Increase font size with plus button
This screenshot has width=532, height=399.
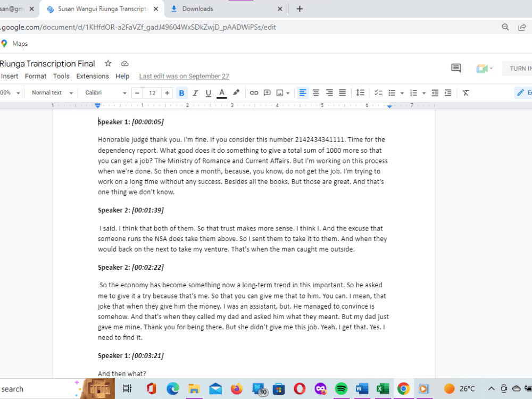pyautogui.click(x=167, y=93)
